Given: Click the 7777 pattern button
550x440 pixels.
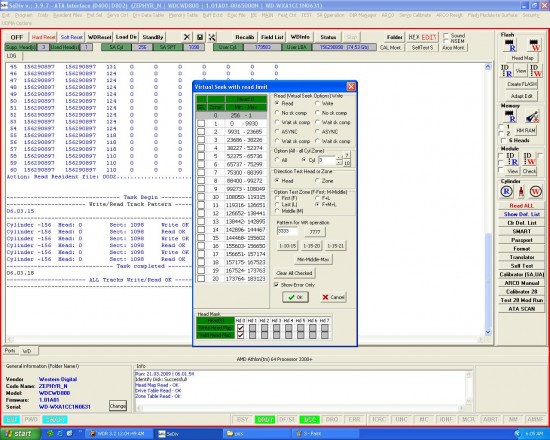Looking at the screenshot, I should tap(315, 232).
